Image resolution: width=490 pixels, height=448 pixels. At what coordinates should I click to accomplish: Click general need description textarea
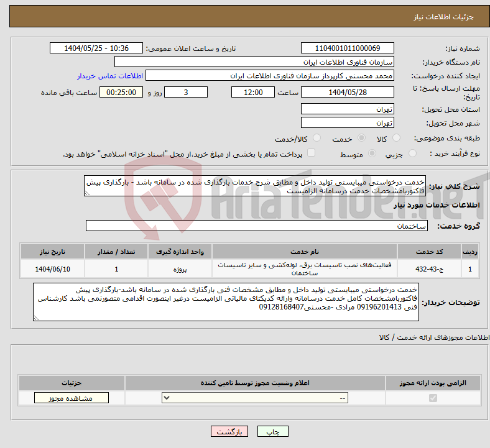[255, 186]
